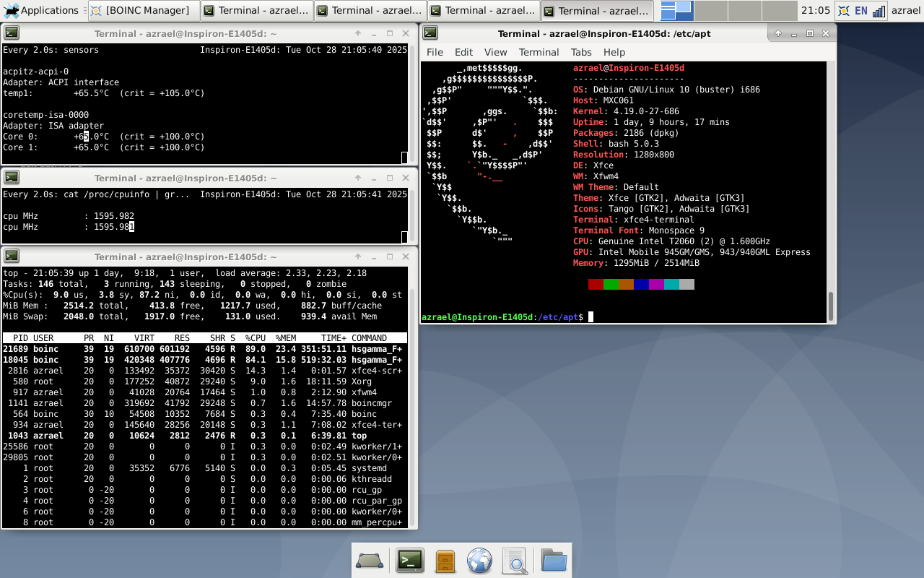Open the View menu in the terminal

click(x=495, y=52)
